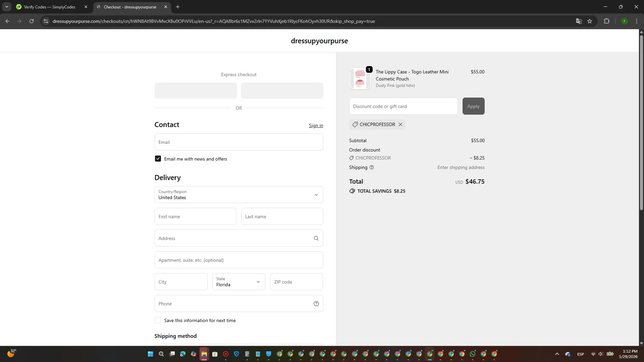Open the volume control in tray

(x=601, y=354)
